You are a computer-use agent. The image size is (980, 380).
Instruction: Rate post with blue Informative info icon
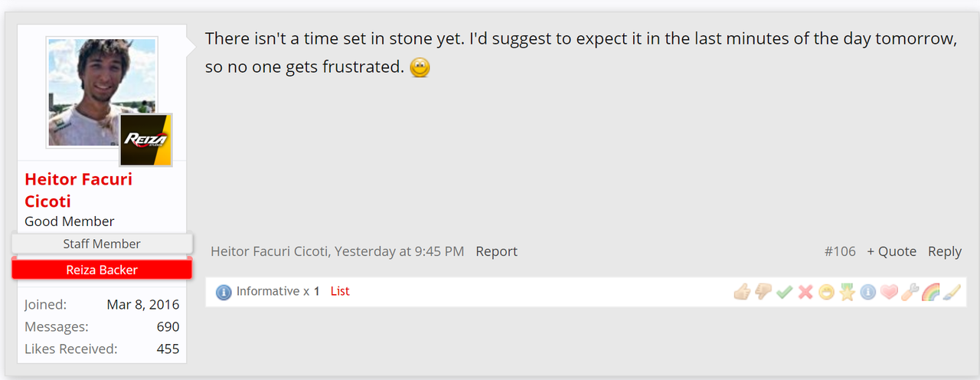click(x=867, y=292)
